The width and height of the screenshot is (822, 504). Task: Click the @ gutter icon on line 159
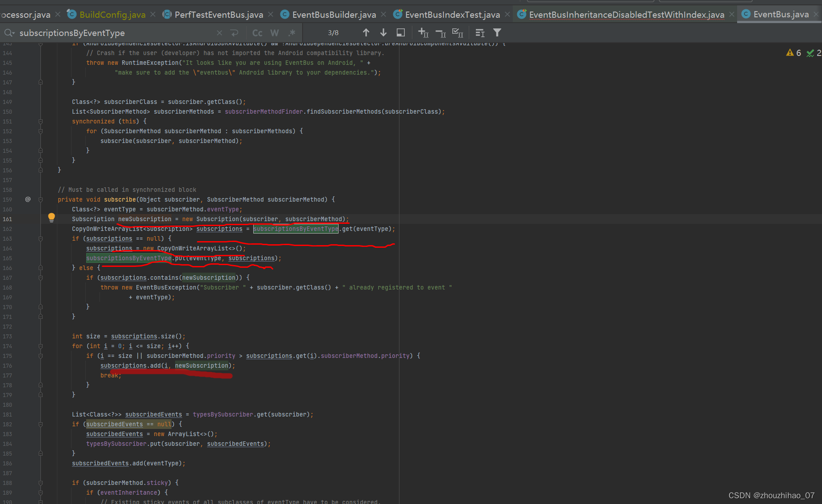click(28, 199)
